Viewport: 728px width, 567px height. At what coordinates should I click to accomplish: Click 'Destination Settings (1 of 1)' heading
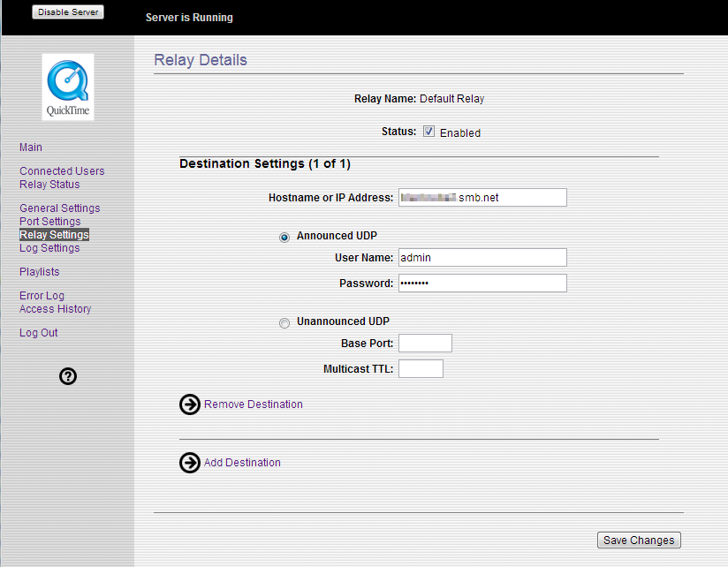coord(265,163)
